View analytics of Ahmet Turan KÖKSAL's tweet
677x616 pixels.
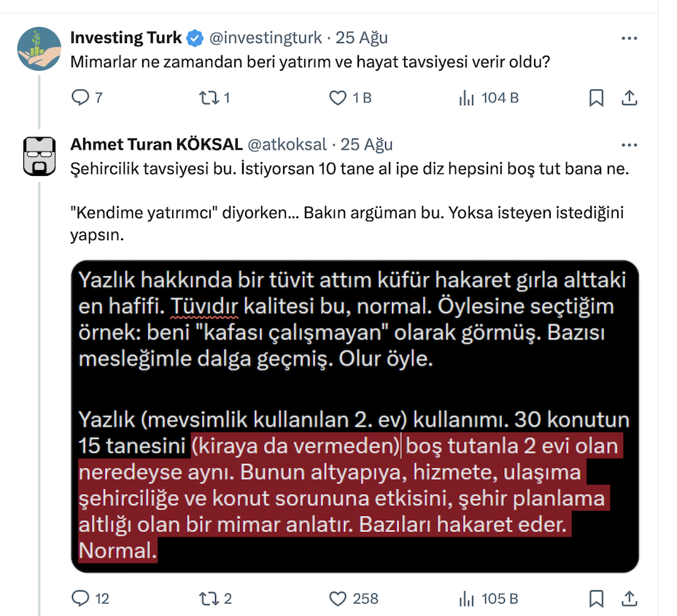(x=465, y=598)
